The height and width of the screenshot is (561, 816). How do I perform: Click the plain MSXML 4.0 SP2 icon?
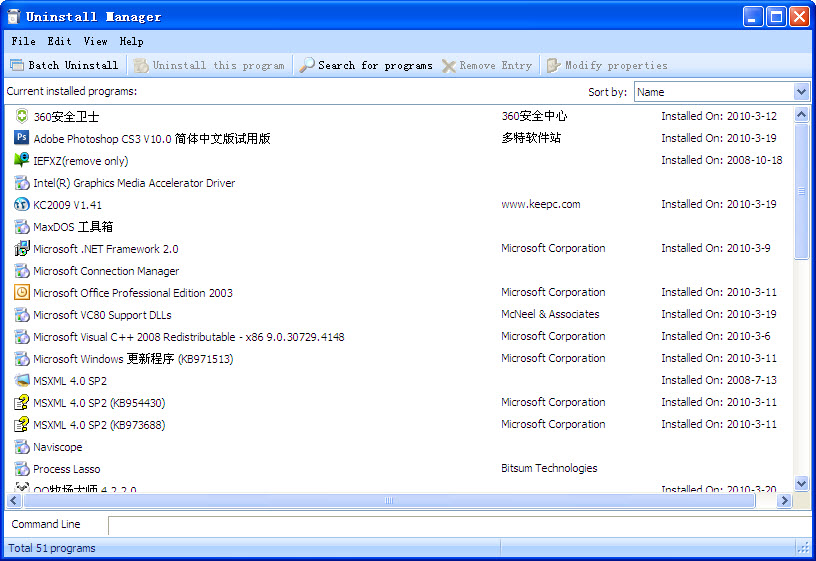21,380
